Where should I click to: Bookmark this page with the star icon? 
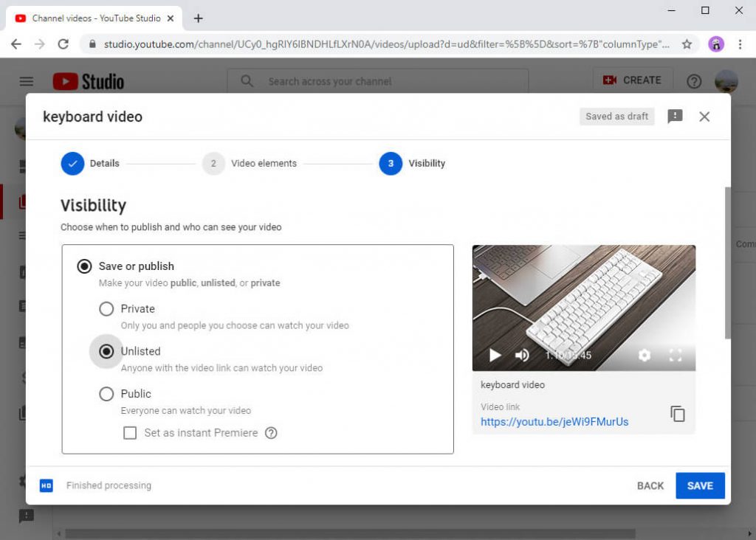[x=687, y=44]
